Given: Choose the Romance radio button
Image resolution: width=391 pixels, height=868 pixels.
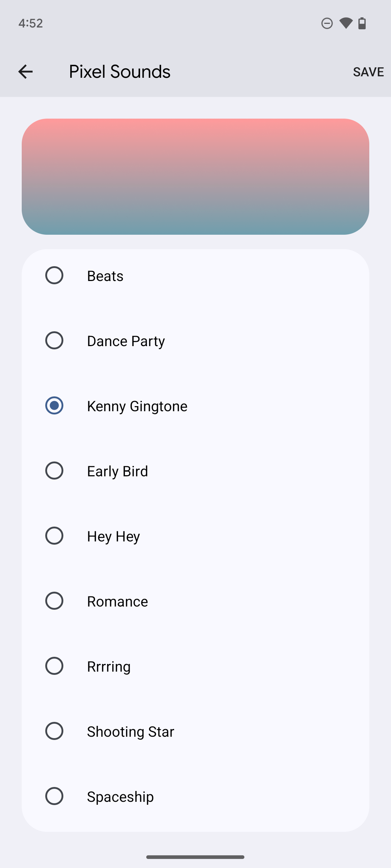Looking at the screenshot, I should (54, 601).
